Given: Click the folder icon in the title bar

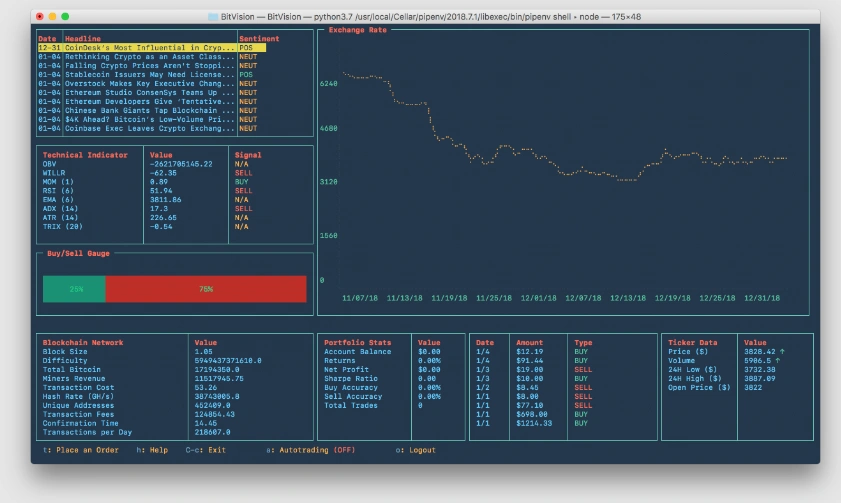Looking at the screenshot, I should (x=212, y=17).
